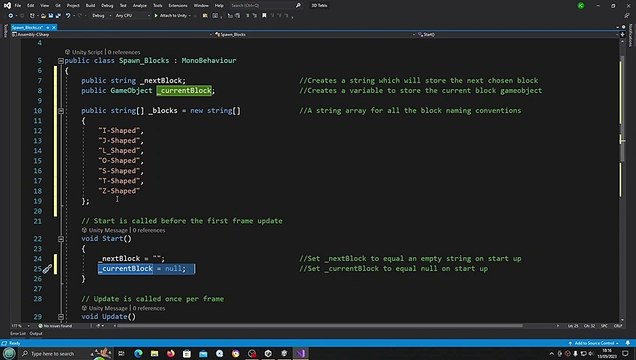636x360 pixels.
Task: Click '0 references' above the Spawn_Blocks class declaration
Action: pos(124,52)
